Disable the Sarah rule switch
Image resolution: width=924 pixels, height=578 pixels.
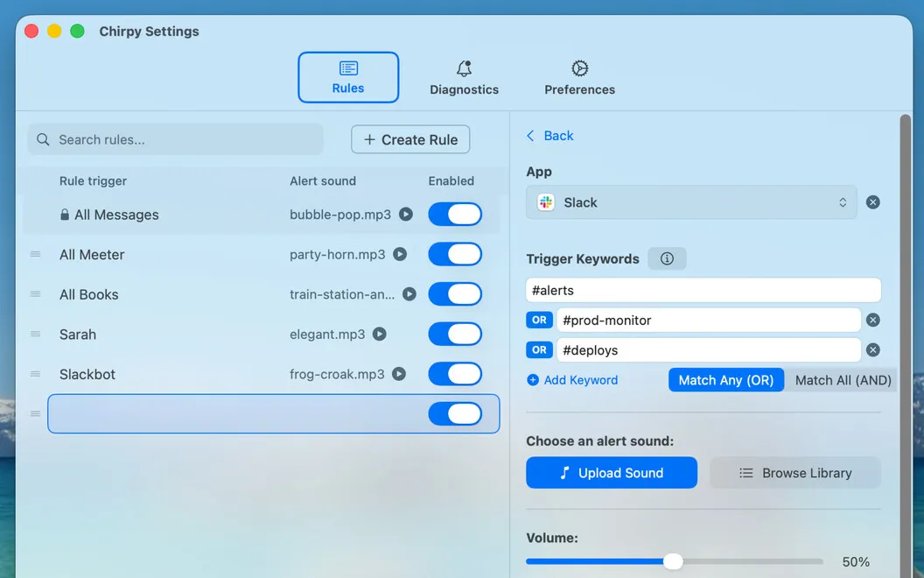click(455, 334)
